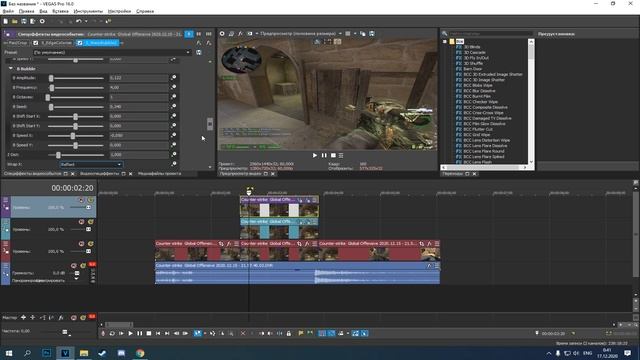Collapse the B Bubble parameter group
Viewport: 640px width, 360px height.
(x=11, y=69)
